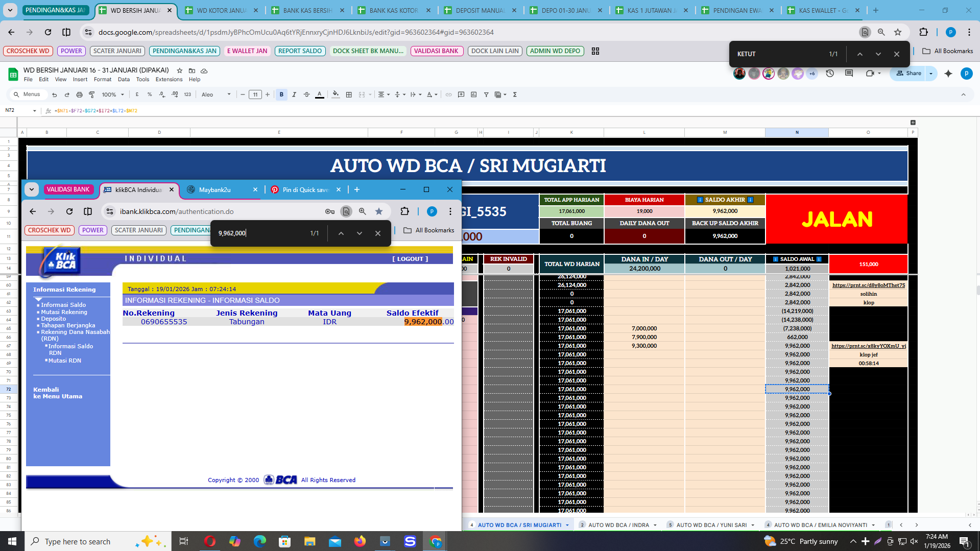The height and width of the screenshot is (551, 980).
Task: View the cloud save status
Action: click(204, 70)
